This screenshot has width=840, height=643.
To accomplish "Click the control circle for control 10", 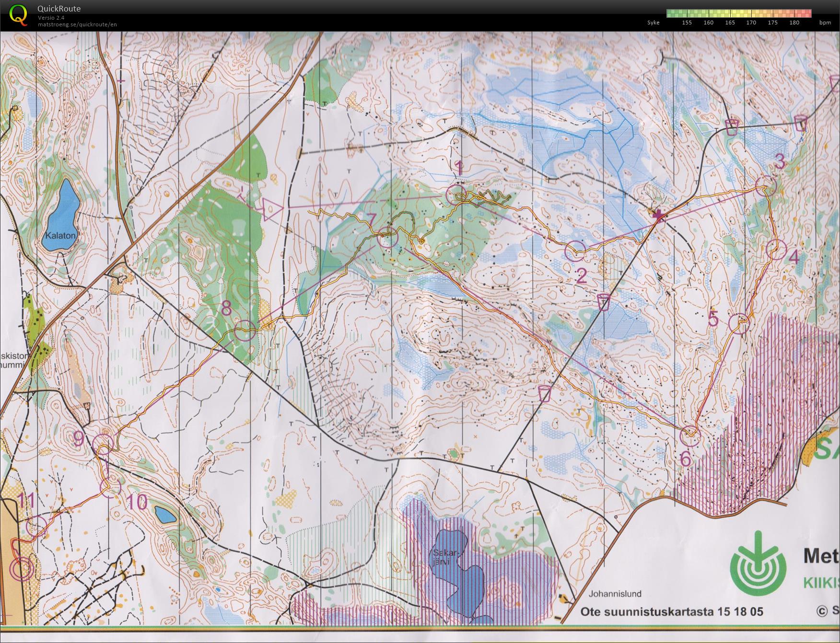I will point(110,488).
